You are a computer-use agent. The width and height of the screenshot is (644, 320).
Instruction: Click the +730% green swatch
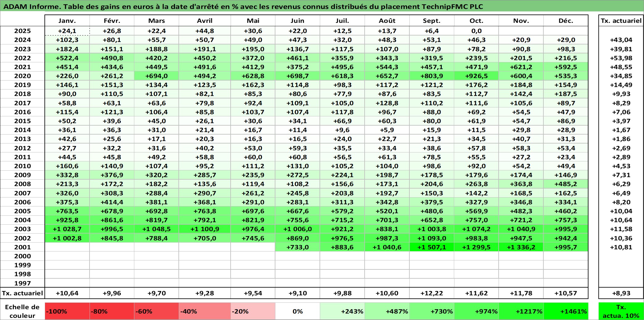pyautogui.click(x=432, y=311)
